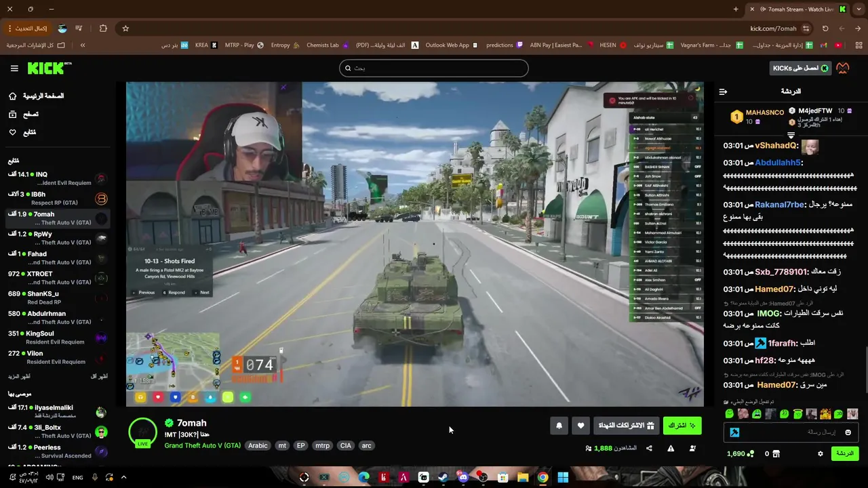Open Grand Theft Auto V category link
This screenshot has height=488, width=868.
tap(203, 445)
